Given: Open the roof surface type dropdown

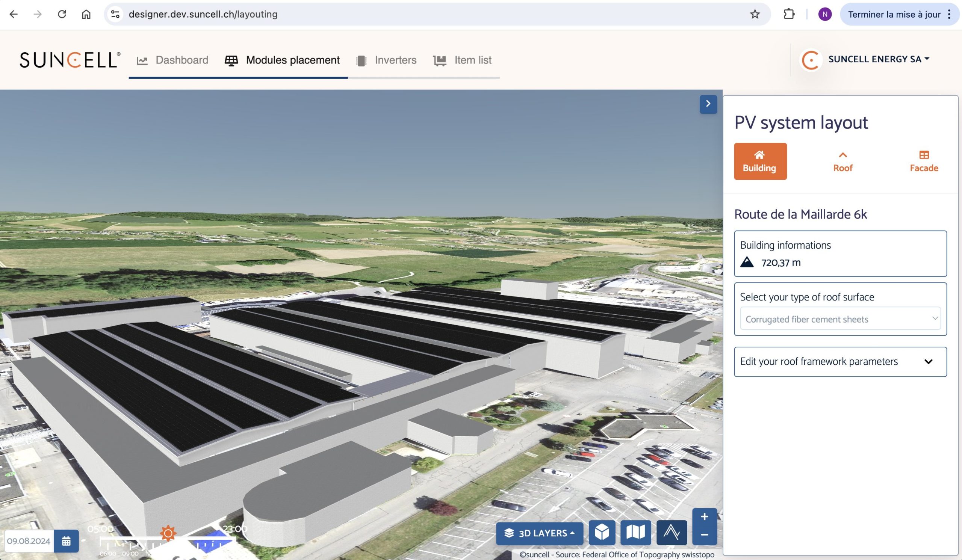Looking at the screenshot, I should (x=840, y=318).
